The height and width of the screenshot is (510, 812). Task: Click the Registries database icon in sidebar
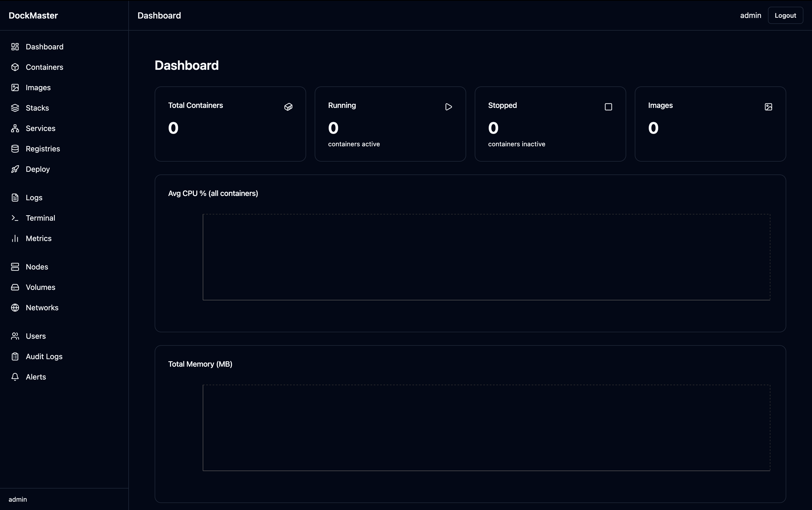(15, 149)
